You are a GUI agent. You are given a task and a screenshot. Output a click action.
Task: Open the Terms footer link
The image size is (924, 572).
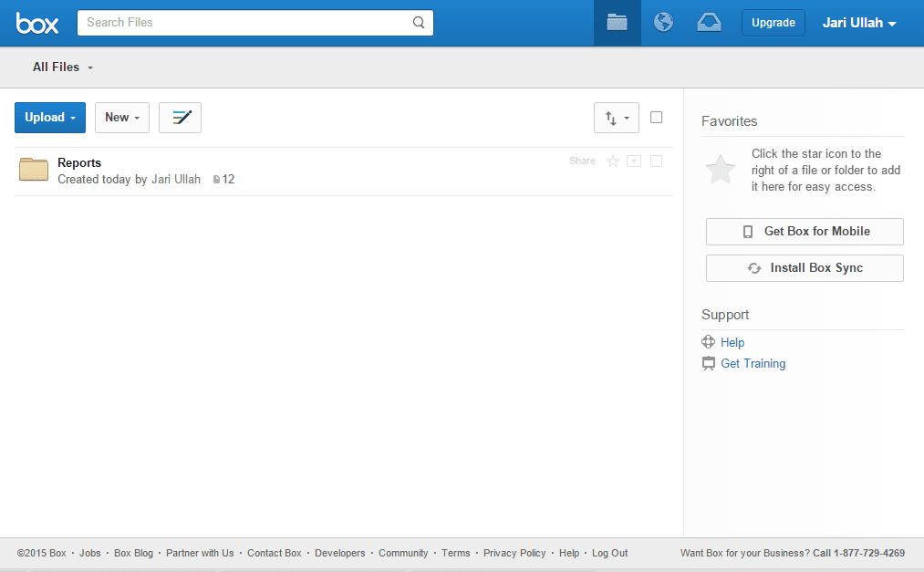[x=455, y=553]
